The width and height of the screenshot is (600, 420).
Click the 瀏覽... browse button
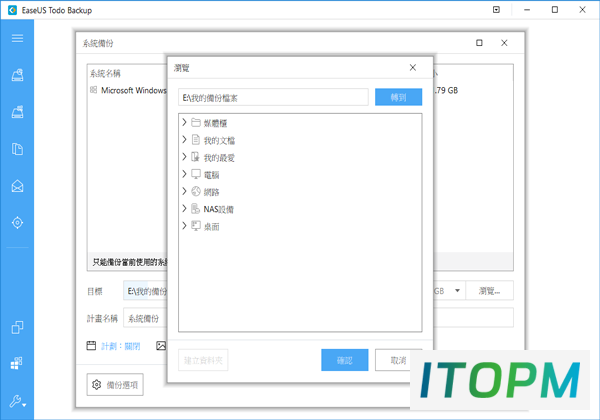(489, 291)
